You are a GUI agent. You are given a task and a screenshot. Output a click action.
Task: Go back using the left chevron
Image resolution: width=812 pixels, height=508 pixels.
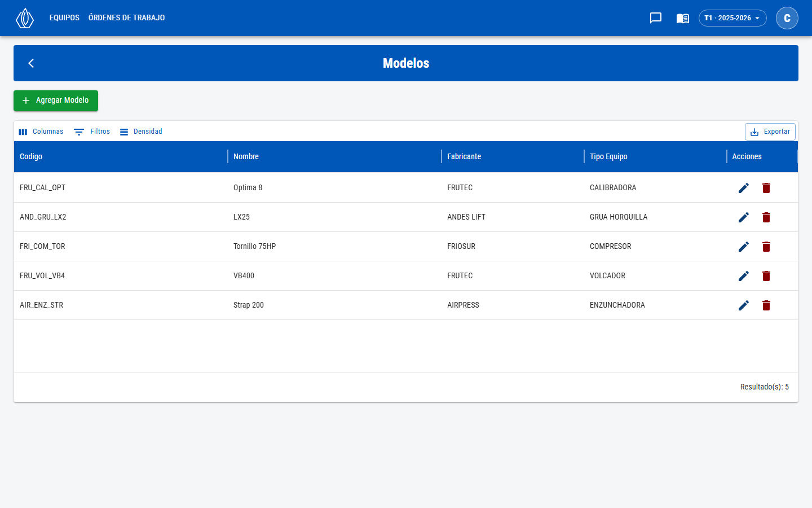coord(32,63)
